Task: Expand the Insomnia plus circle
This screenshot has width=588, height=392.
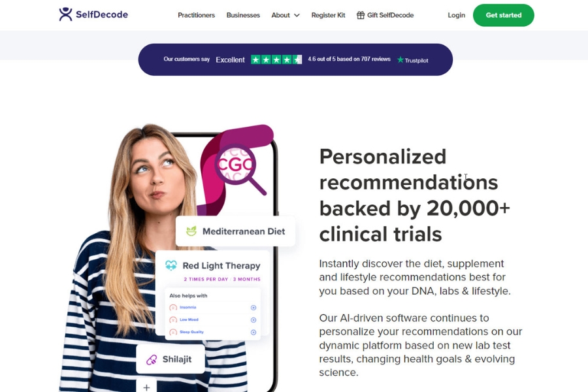Action: point(253,308)
